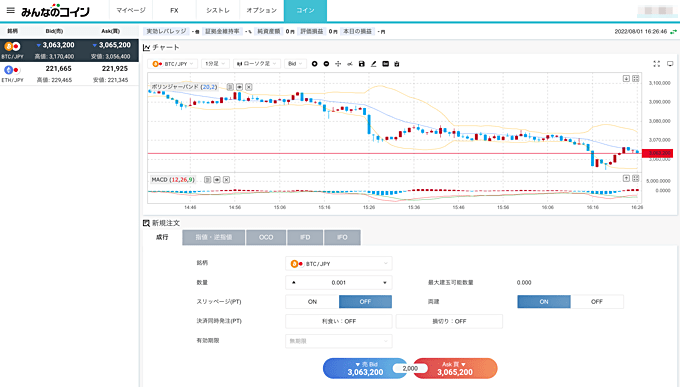Open the order symbol BTC/JPY dropdown

click(x=339, y=263)
